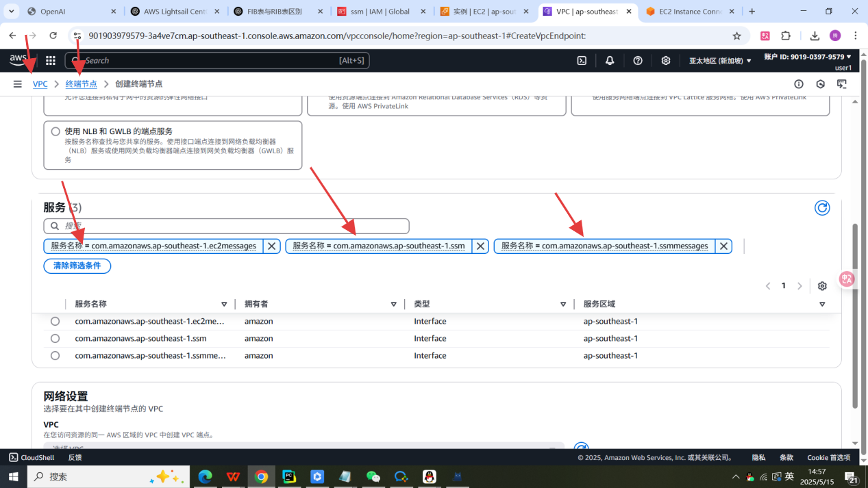The height and width of the screenshot is (488, 868).
Task: Remove the ec2messages filter token
Action: coord(271,246)
